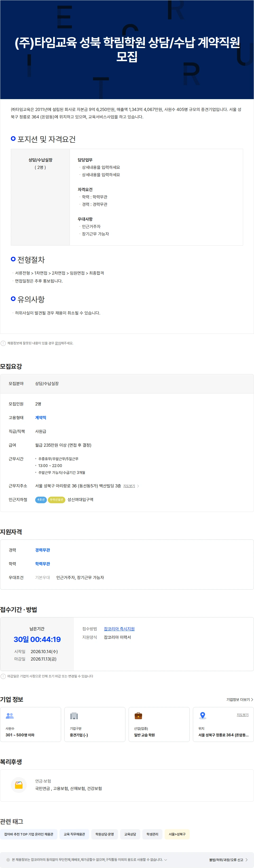This screenshot has width=254, height=868.
Task: Click the 13:00 ~ 22:00 working hours text
Action: pyautogui.click(x=50, y=466)
